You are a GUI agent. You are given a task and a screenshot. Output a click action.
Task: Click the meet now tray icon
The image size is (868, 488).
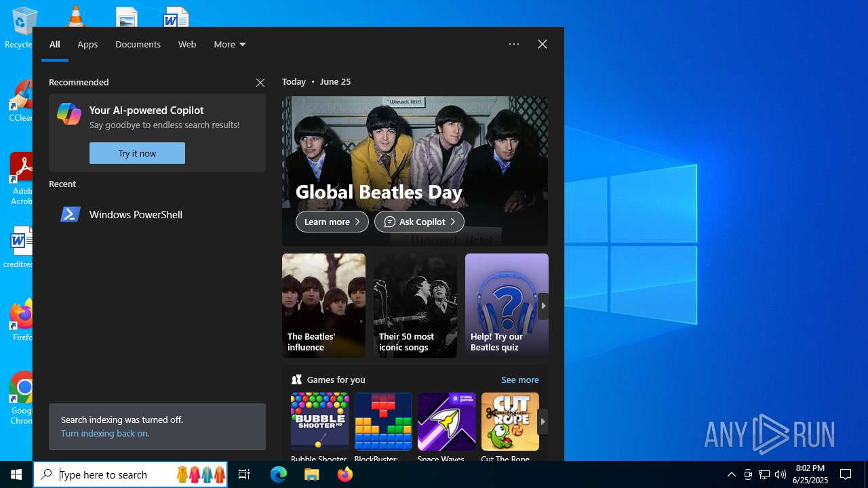tap(748, 474)
